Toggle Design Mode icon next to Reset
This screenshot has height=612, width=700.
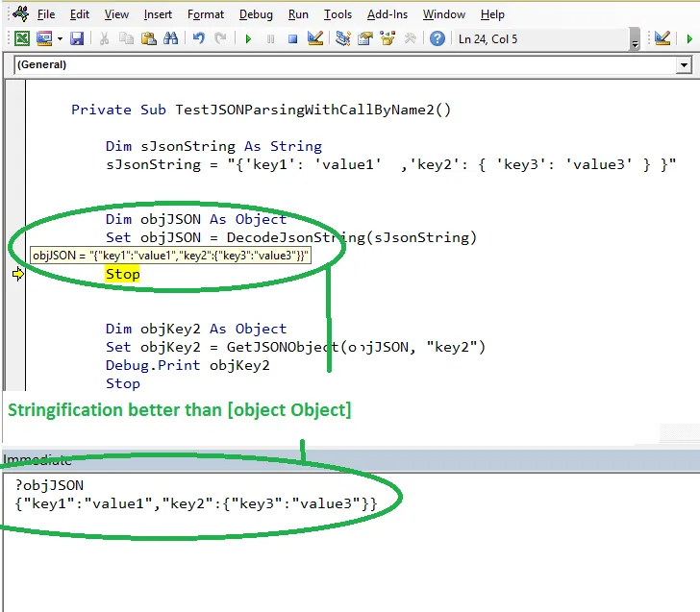(x=315, y=38)
